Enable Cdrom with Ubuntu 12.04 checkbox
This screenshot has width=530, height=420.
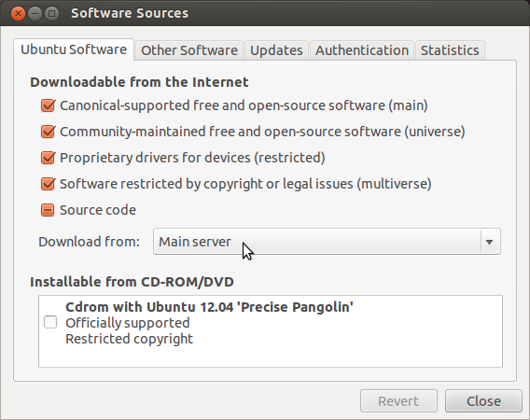click(50, 322)
